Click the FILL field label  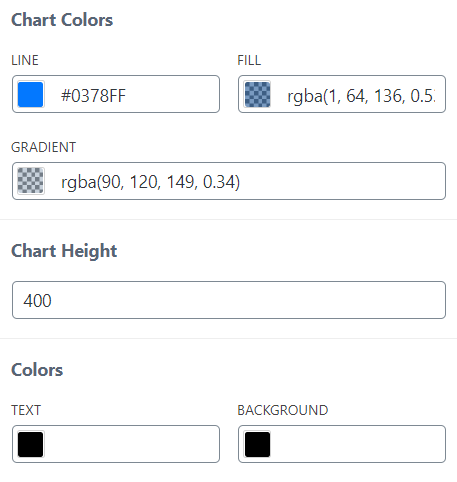(x=249, y=60)
